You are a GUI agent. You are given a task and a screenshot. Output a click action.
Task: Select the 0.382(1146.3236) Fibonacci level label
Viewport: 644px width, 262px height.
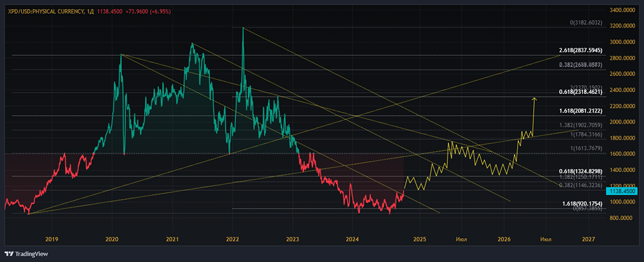(581, 185)
